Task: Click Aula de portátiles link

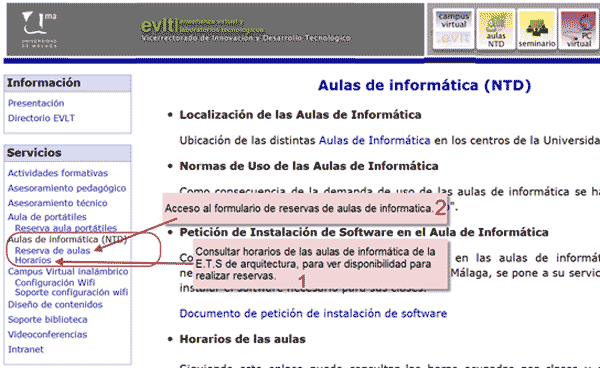Action: 47,217
